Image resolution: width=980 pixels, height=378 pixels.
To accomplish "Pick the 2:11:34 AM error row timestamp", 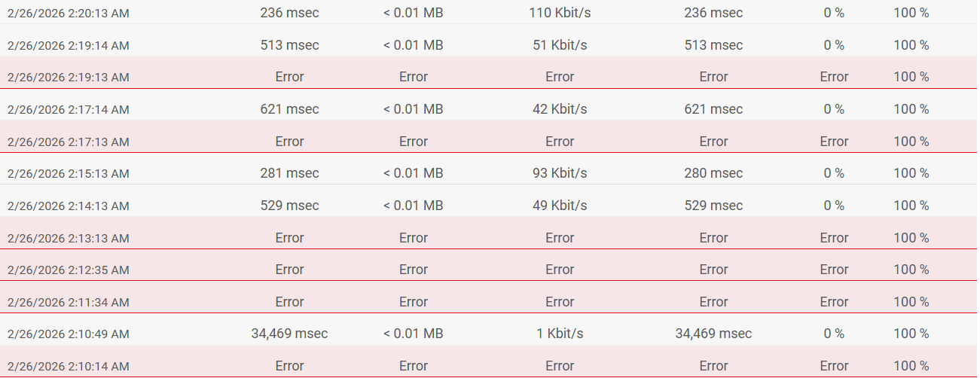I will click(69, 303).
